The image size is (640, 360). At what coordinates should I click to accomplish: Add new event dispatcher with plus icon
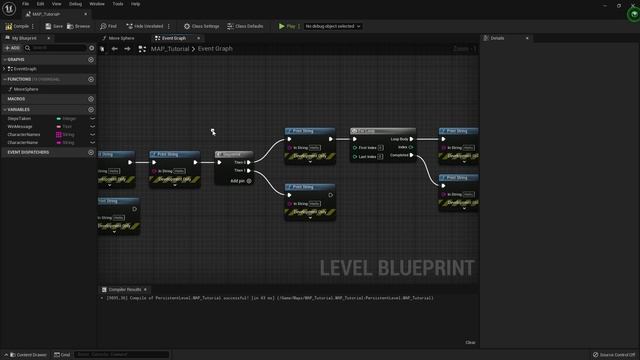click(x=91, y=152)
